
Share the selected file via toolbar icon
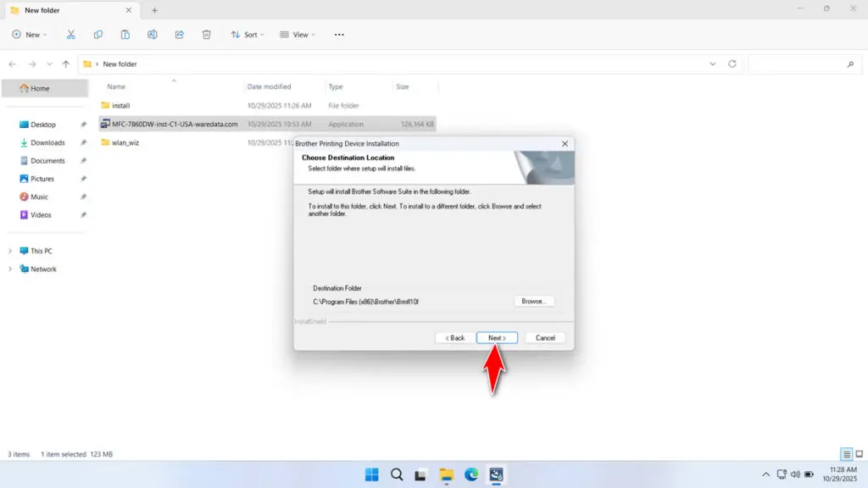pos(179,34)
